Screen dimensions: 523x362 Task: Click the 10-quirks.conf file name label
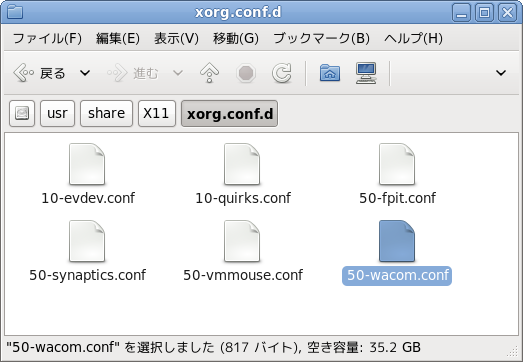click(x=243, y=198)
